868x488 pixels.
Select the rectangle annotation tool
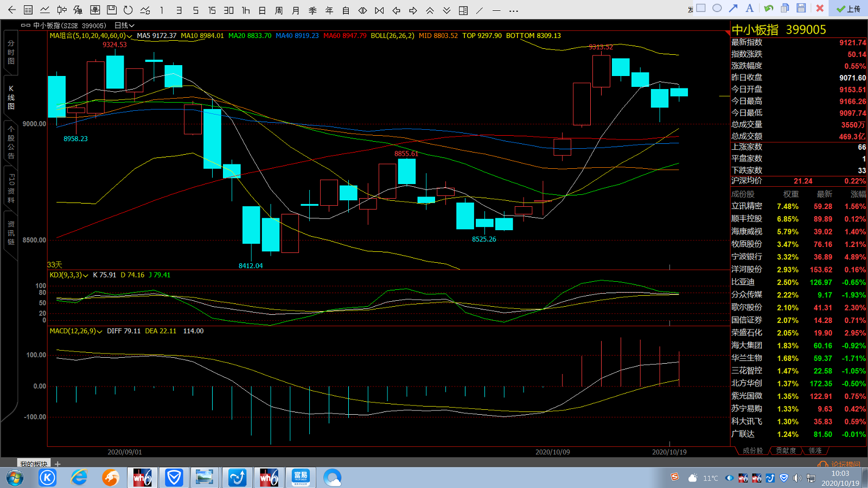click(701, 8)
